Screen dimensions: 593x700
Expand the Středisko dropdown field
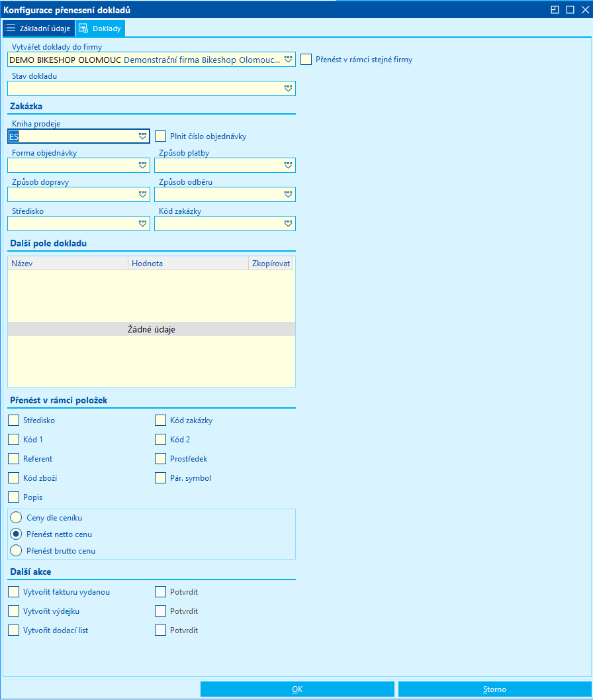point(142,223)
